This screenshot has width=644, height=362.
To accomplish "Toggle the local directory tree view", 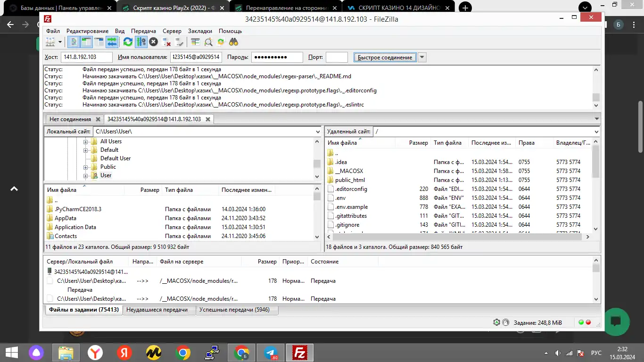I will (86, 42).
